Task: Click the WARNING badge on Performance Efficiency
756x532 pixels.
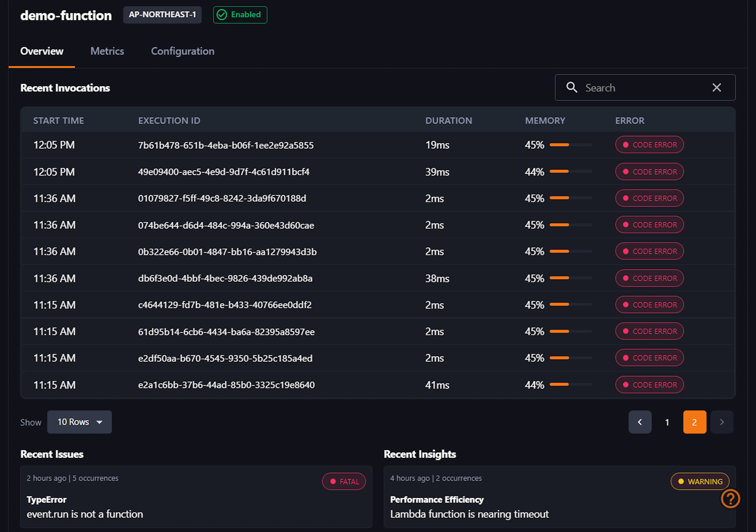Action: point(700,481)
